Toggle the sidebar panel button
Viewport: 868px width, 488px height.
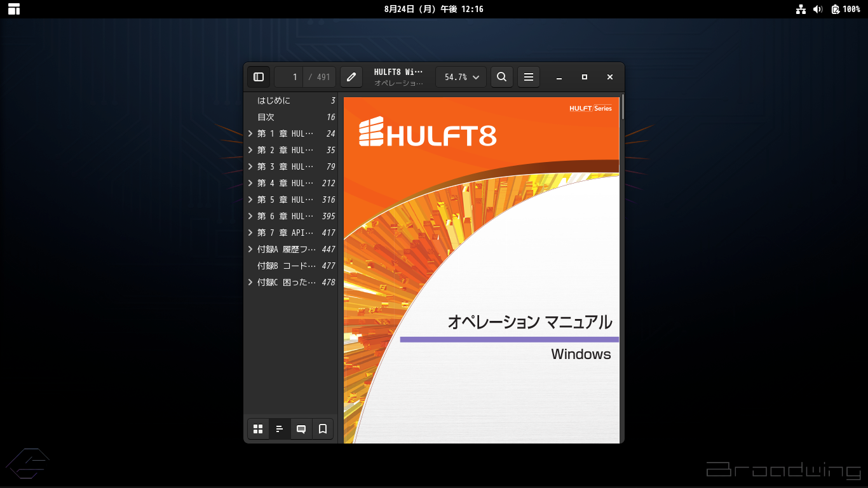[259, 77]
